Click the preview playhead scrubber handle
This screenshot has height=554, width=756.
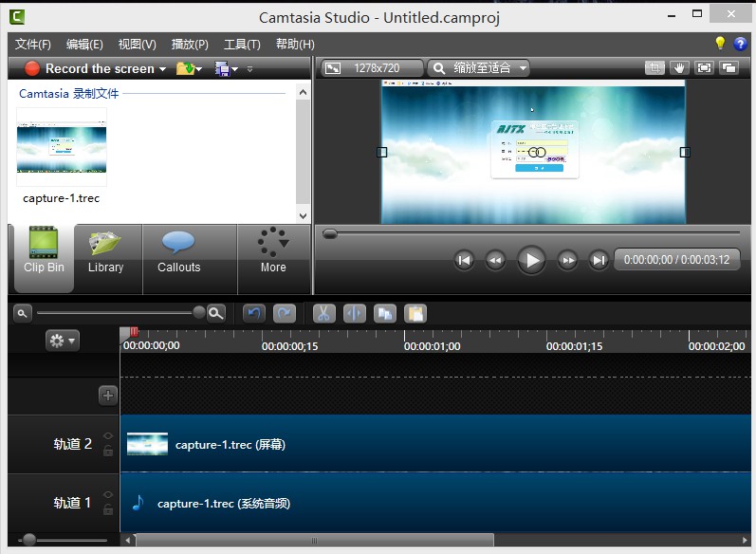(330, 234)
